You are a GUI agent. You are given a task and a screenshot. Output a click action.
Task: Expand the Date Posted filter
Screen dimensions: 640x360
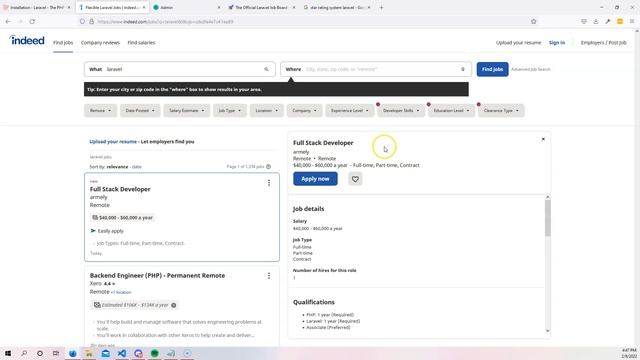(x=140, y=111)
